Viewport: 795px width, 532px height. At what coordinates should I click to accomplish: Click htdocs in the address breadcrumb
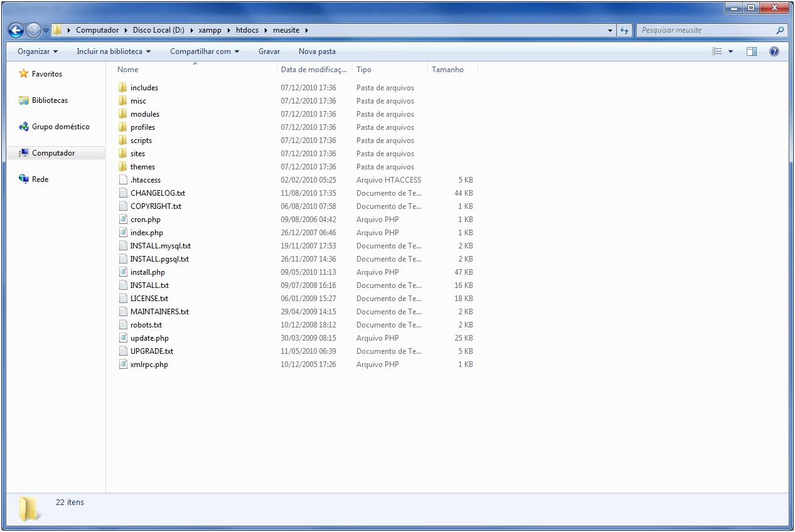tap(247, 30)
